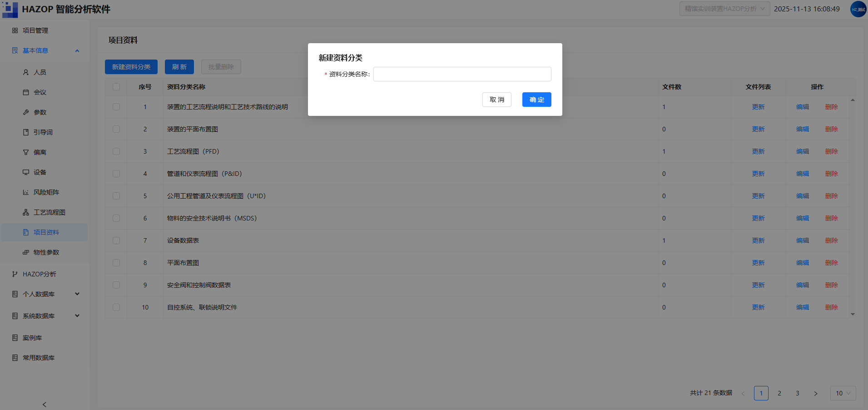Click the 项目管理 grid icon
The image size is (868, 410).
tap(15, 30)
